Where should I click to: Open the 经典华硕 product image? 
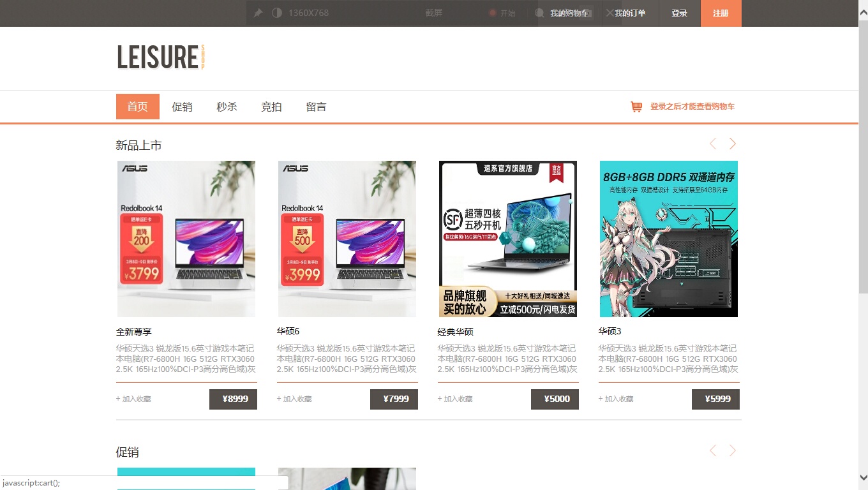[508, 239]
